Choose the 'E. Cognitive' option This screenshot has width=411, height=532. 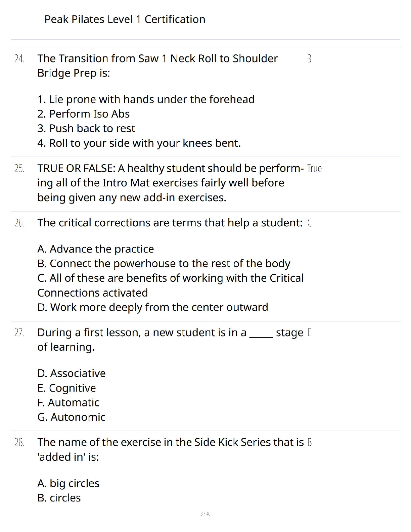click(66, 388)
